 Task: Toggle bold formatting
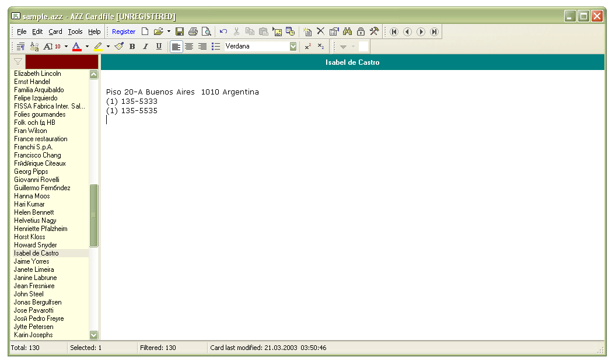(x=132, y=46)
